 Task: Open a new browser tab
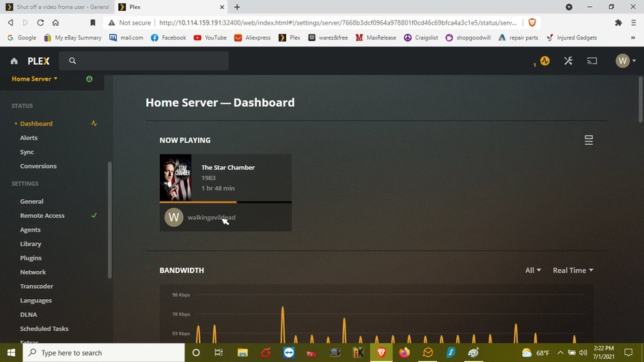pyautogui.click(x=237, y=7)
